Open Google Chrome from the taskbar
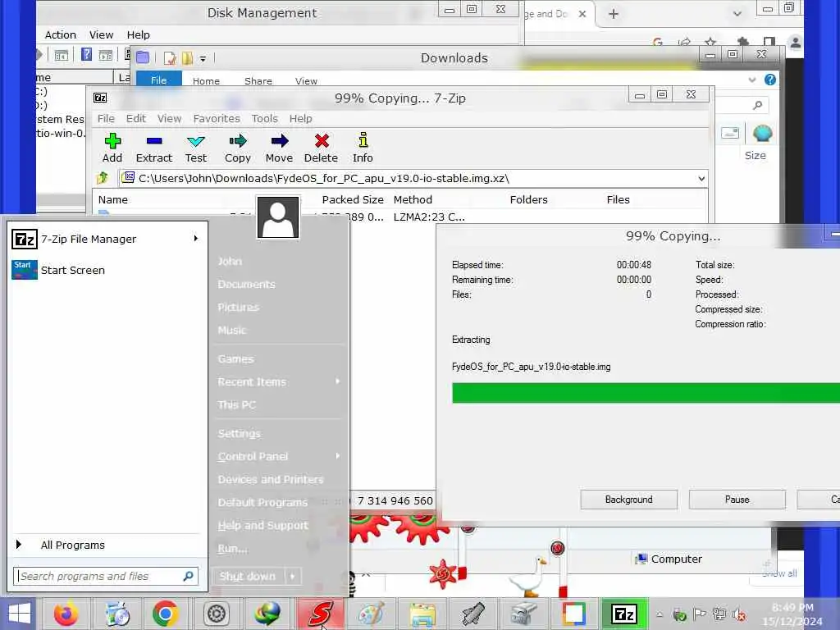840x630 pixels. click(x=166, y=614)
